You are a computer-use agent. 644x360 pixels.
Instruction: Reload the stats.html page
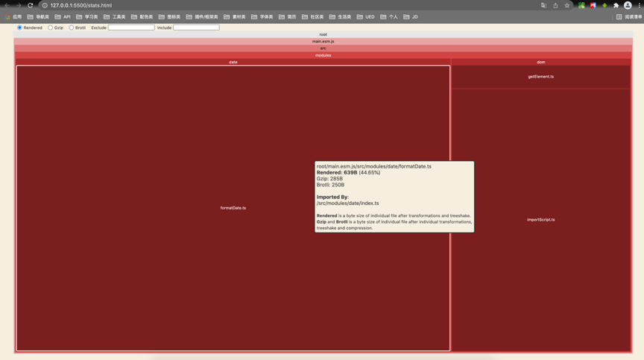[30, 5]
